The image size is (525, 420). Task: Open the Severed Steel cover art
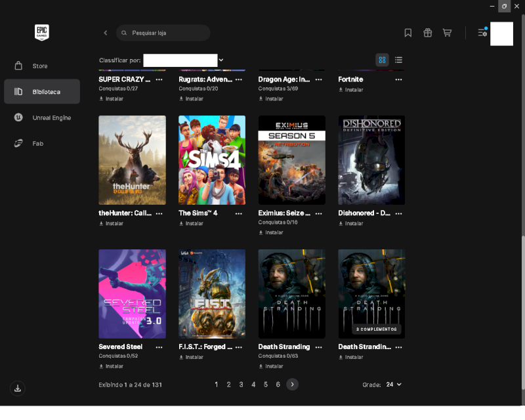(133, 294)
